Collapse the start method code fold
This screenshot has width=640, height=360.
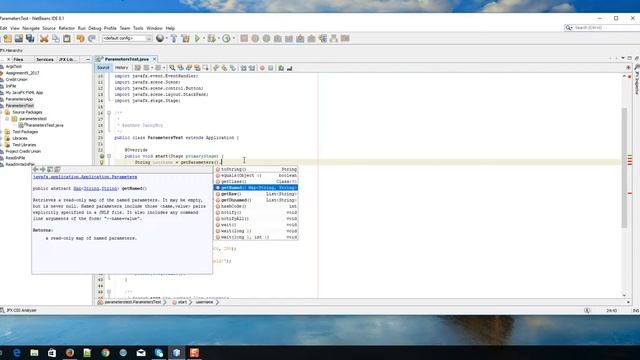pos(109,156)
